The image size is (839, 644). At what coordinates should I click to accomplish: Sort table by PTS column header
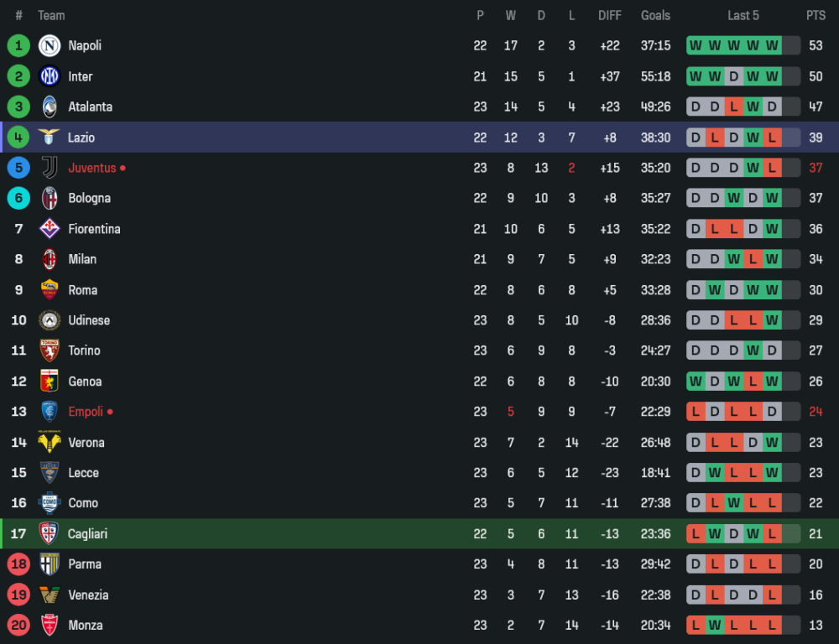pos(816,15)
